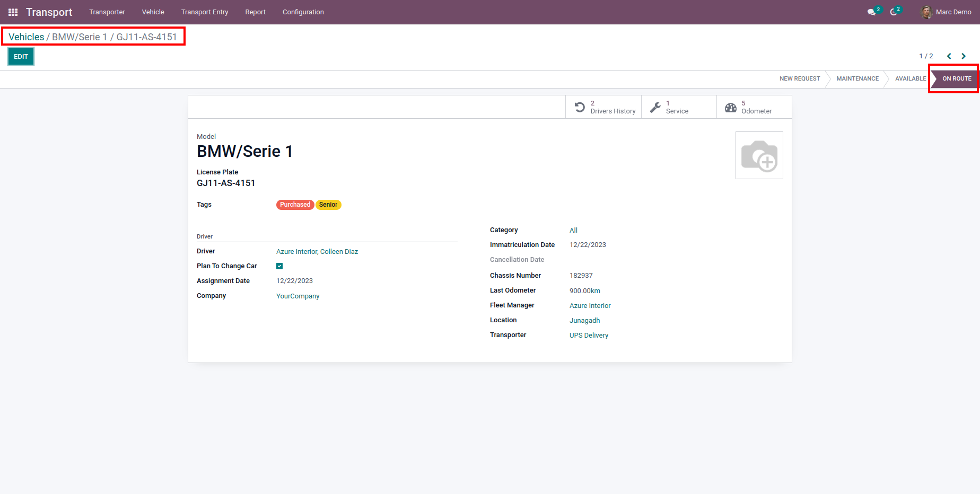Toggle Plan To Change Car checkbox
Screen dimensions: 980x494
pyautogui.click(x=279, y=266)
